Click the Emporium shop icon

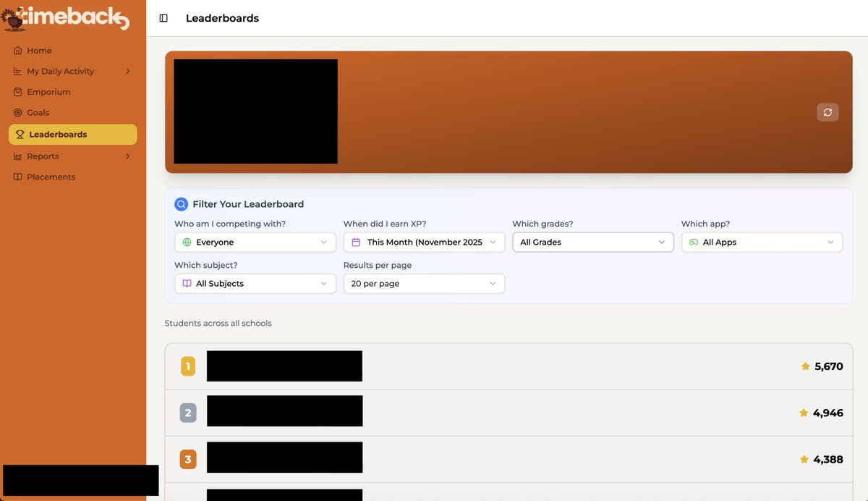tap(18, 92)
